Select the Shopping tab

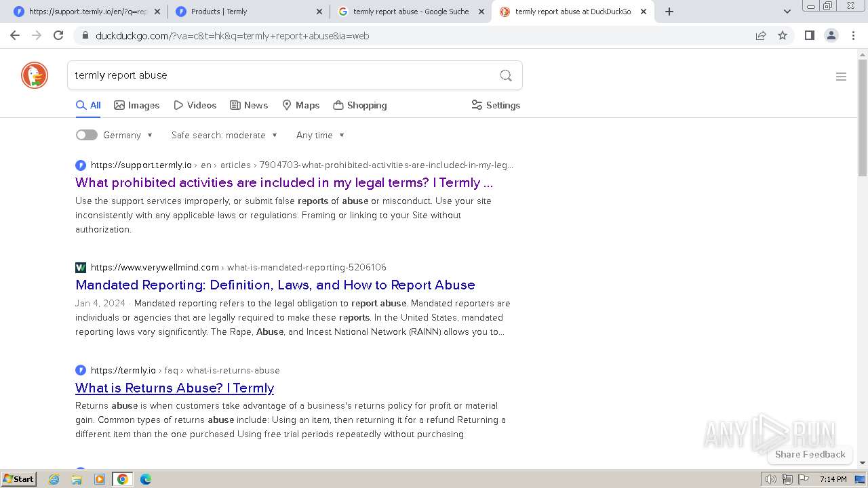tap(359, 105)
